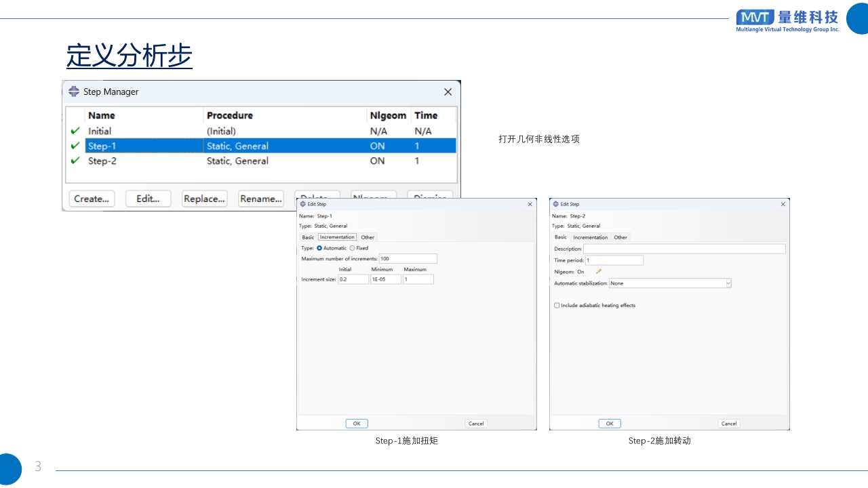
Task: Select the Fixed increment type radio button
Action: (x=352, y=248)
